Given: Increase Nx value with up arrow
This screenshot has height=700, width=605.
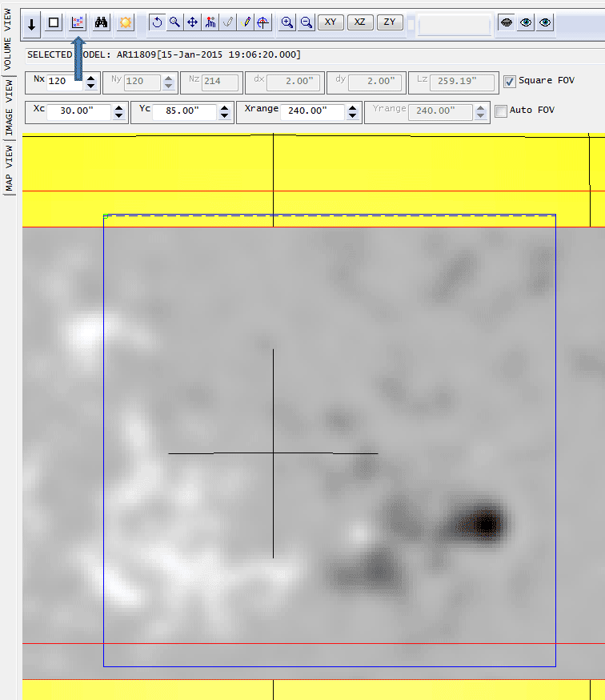Looking at the screenshot, I should point(91,78).
